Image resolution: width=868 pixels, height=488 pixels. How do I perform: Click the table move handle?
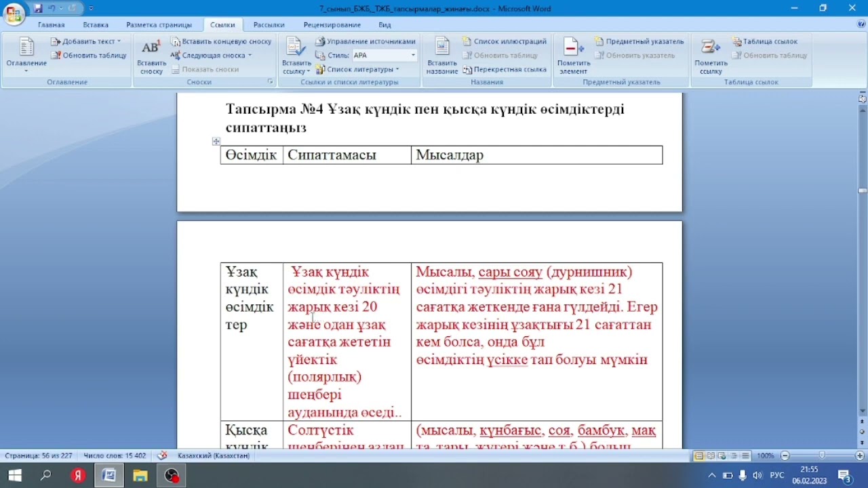click(216, 141)
